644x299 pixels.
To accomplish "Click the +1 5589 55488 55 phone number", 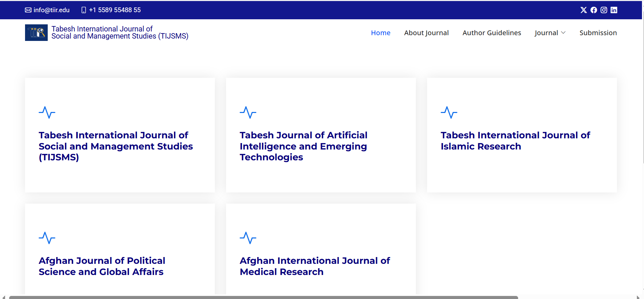I will click(115, 10).
